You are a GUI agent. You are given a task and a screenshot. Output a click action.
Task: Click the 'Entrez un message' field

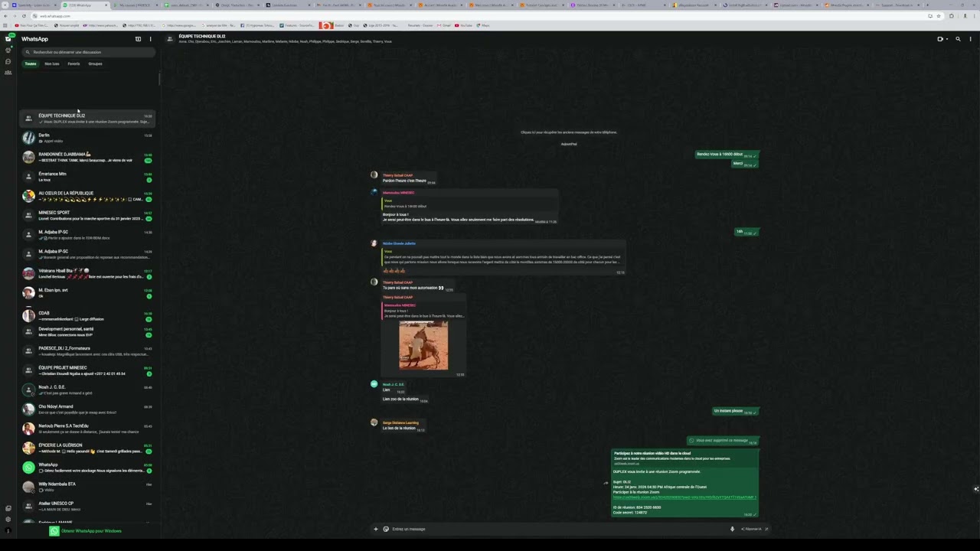click(559, 529)
